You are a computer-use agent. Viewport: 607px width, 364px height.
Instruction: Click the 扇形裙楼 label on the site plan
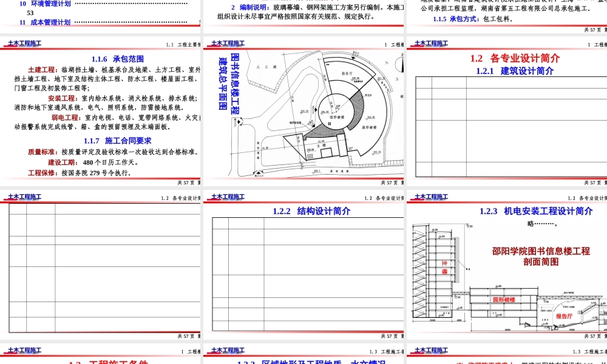pyautogui.click(x=369, y=127)
